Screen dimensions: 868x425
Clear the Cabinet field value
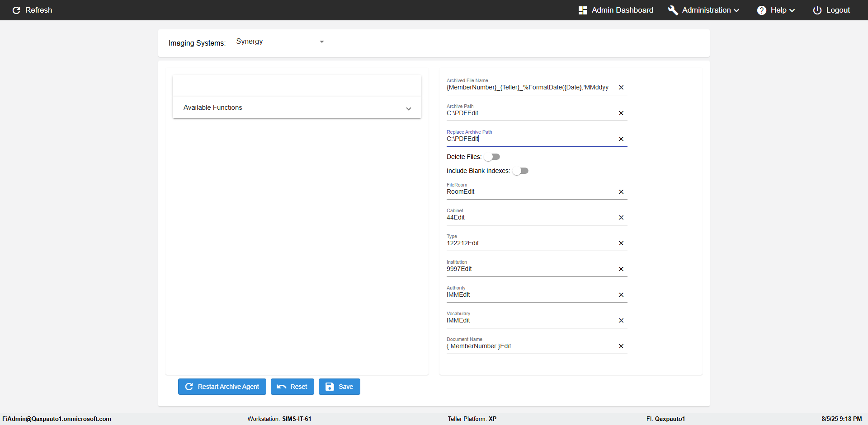(621, 218)
